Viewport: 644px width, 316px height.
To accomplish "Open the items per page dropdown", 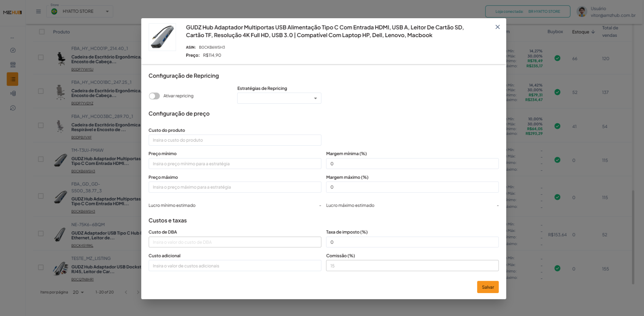I will click(x=78, y=292).
